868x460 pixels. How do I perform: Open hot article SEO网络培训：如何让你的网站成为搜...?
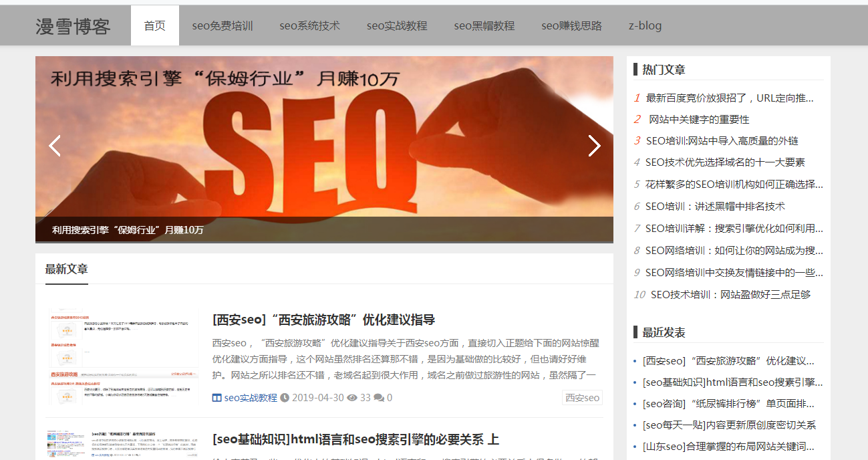click(734, 251)
